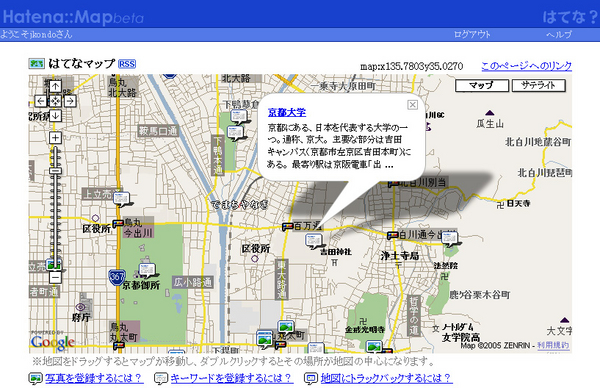Click the 瓜生山 map label
Image resolution: width=600 pixels, height=388 pixels.
[490, 124]
